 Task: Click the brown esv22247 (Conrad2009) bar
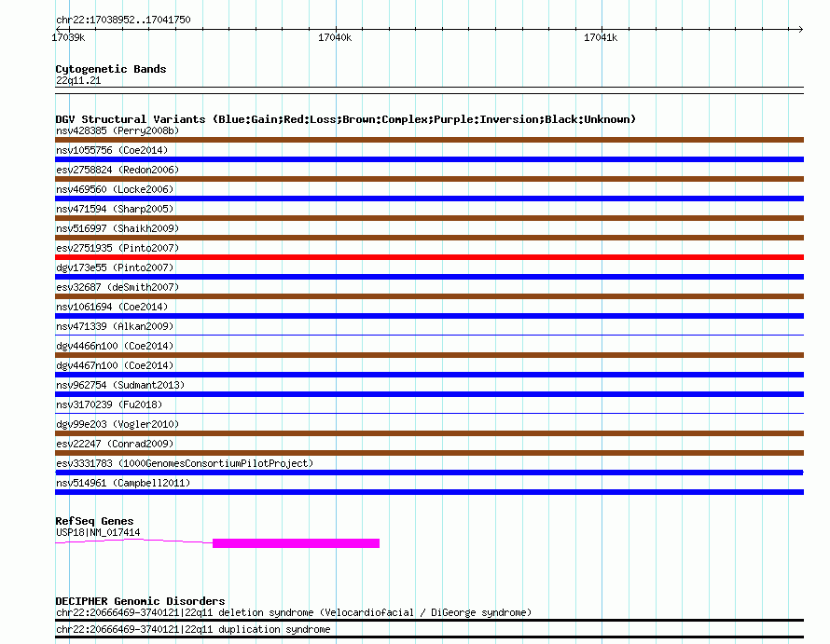click(429, 453)
